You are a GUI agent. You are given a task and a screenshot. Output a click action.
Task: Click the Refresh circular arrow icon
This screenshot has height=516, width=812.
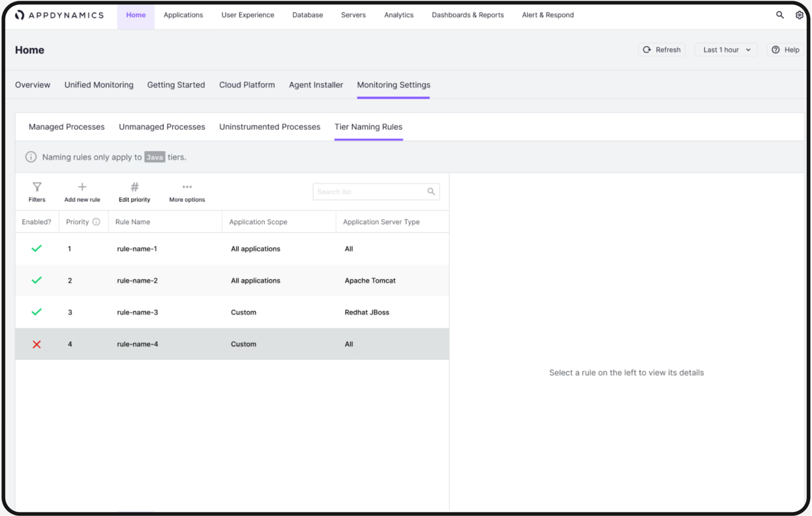647,50
